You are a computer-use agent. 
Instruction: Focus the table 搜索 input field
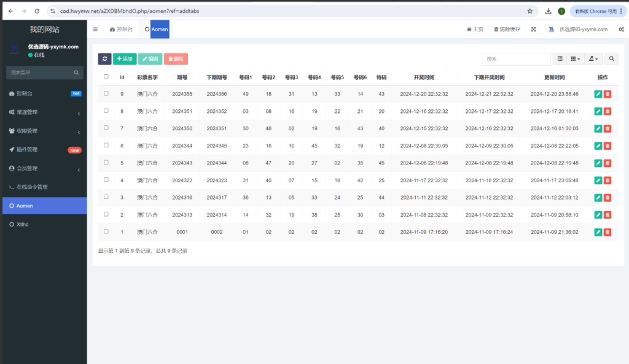coord(516,59)
